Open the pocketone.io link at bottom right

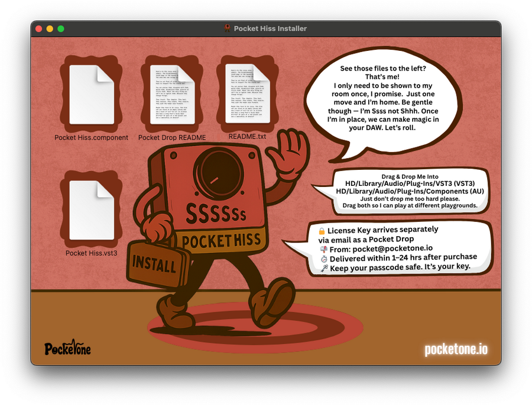456,349
